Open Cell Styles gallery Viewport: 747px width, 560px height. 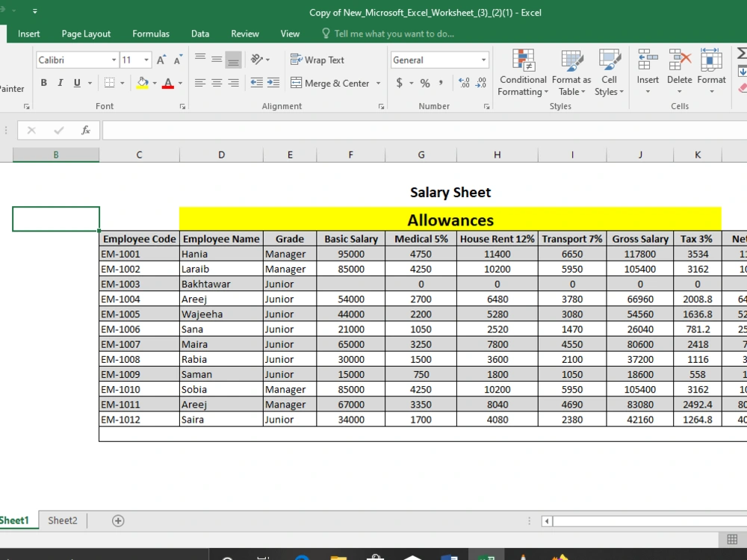point(609,72)
